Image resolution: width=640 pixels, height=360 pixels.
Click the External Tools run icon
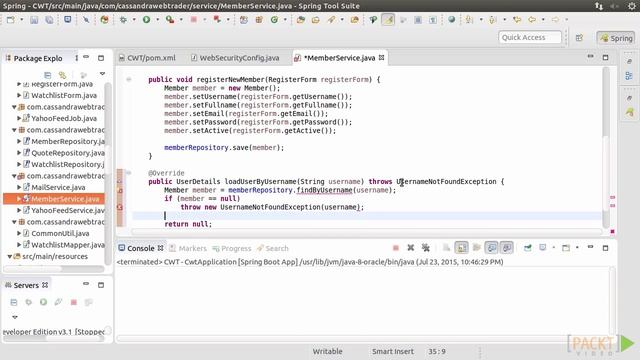point(170,19)
